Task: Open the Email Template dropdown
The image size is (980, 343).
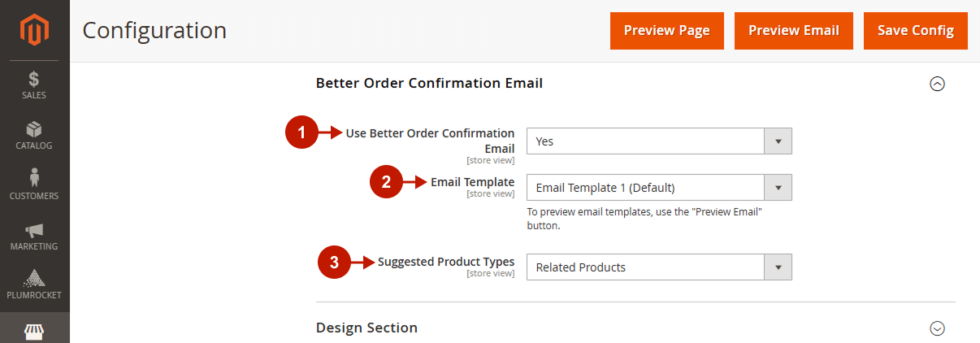Action: pyautogui.click(x=659, y=188)
